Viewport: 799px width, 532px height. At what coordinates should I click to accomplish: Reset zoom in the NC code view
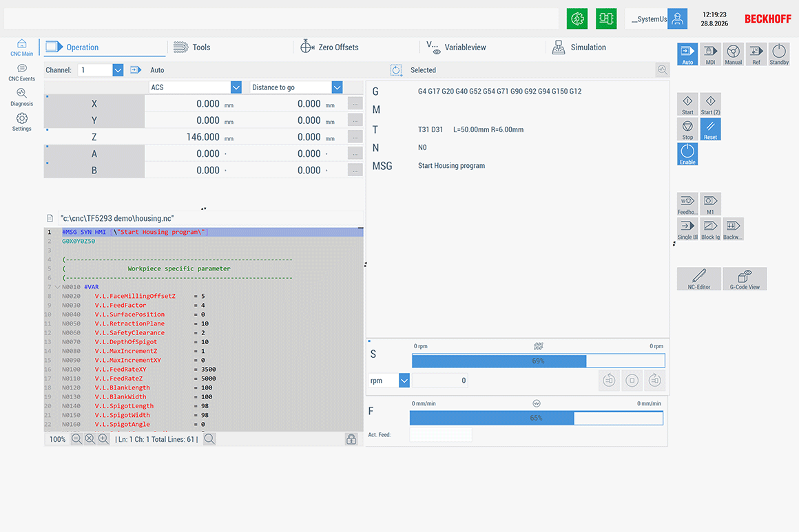click(90, 439)
